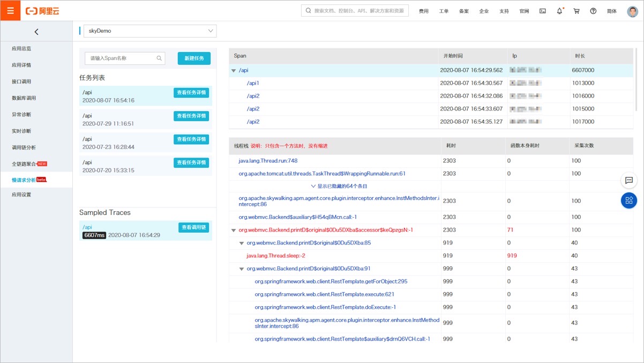The width and height of the screenshot is (644, 363).
Task: Click 查看调用链 for the sampled trace
Action: [x=193, y=227]
